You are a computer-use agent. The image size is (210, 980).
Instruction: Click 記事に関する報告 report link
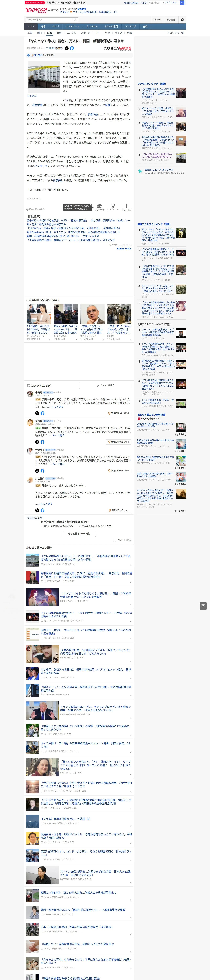tap(36, 209)
